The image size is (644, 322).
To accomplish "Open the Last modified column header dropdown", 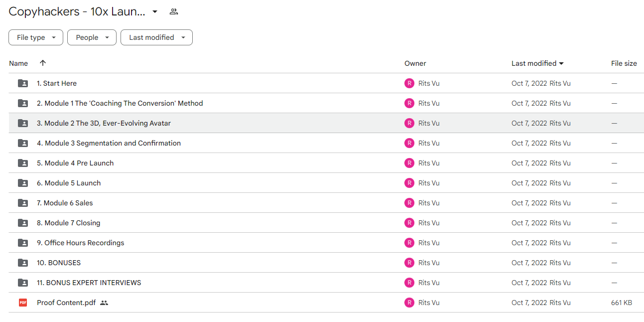I will (537, 63).
